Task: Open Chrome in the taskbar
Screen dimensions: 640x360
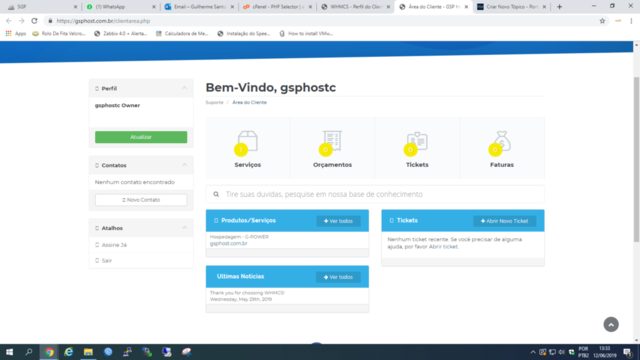Action: (49, 352)
